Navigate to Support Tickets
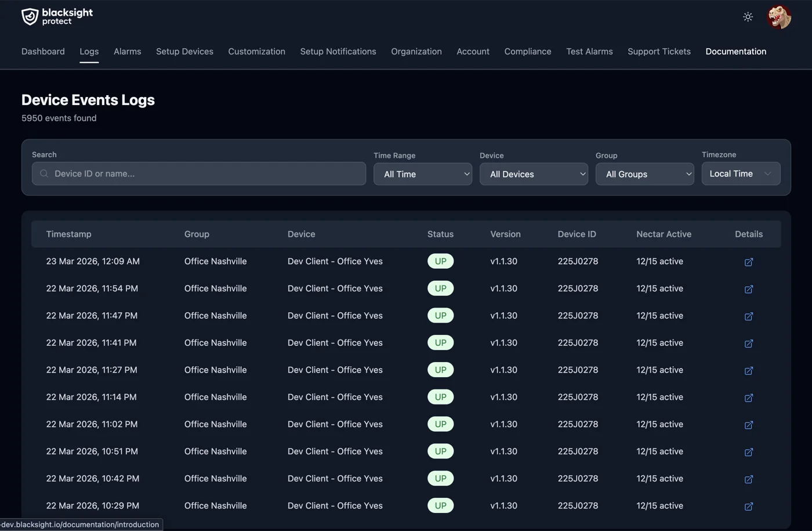 (x=659, y=52)
